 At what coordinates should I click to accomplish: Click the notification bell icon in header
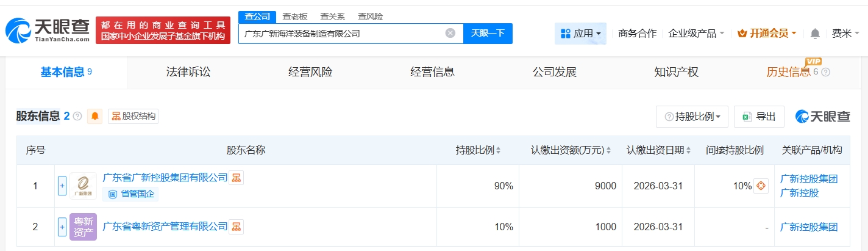point(814,34)
